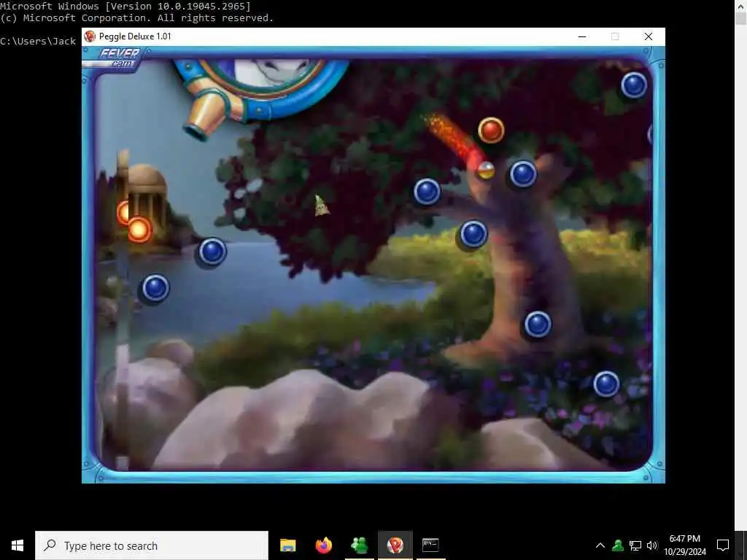
Task: Click the scroll-up arrow in Command Prompt
Action: (740, 6)
